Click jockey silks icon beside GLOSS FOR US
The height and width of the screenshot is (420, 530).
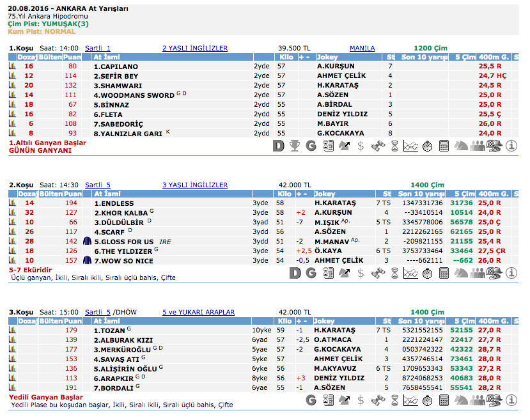point(88,242)
